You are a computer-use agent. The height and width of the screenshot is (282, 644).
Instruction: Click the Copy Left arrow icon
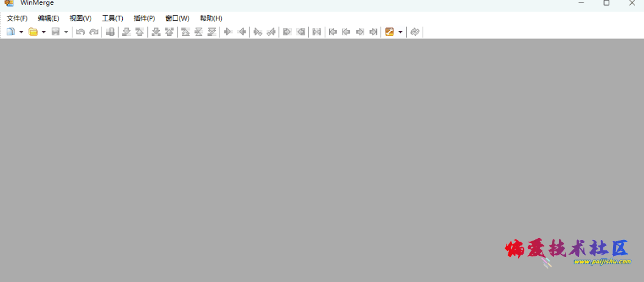pos(241,32)
